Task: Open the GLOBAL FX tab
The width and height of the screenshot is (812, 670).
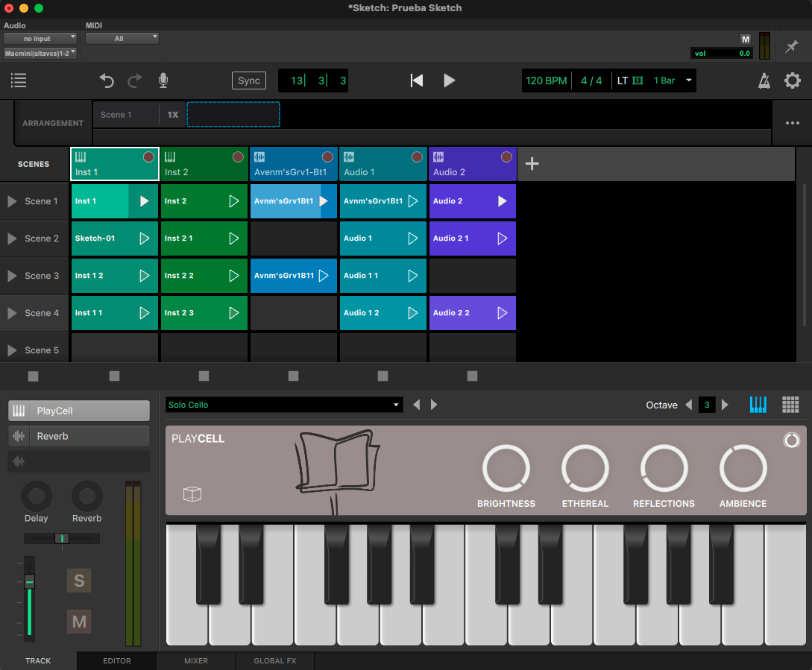Action: point(274,661)
